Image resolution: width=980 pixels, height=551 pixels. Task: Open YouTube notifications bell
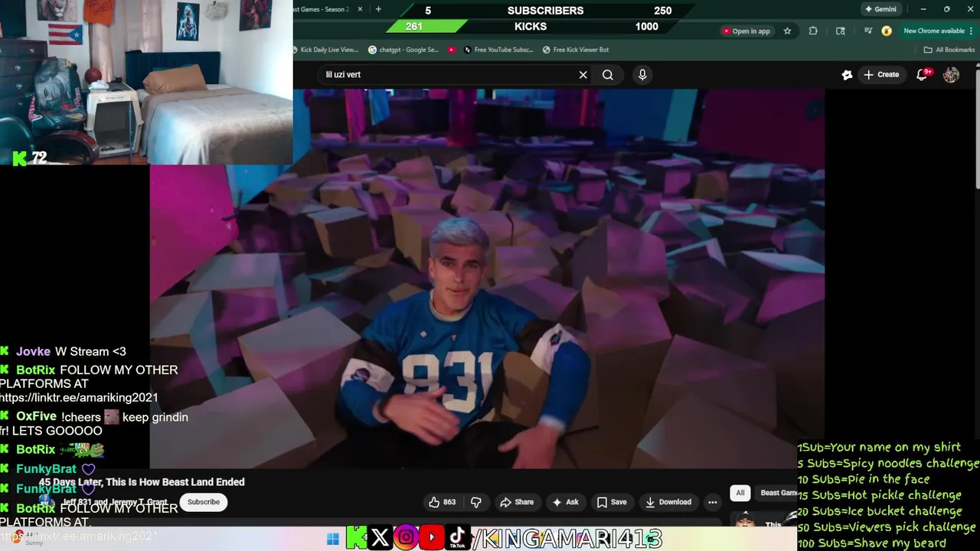click(923, 75)
